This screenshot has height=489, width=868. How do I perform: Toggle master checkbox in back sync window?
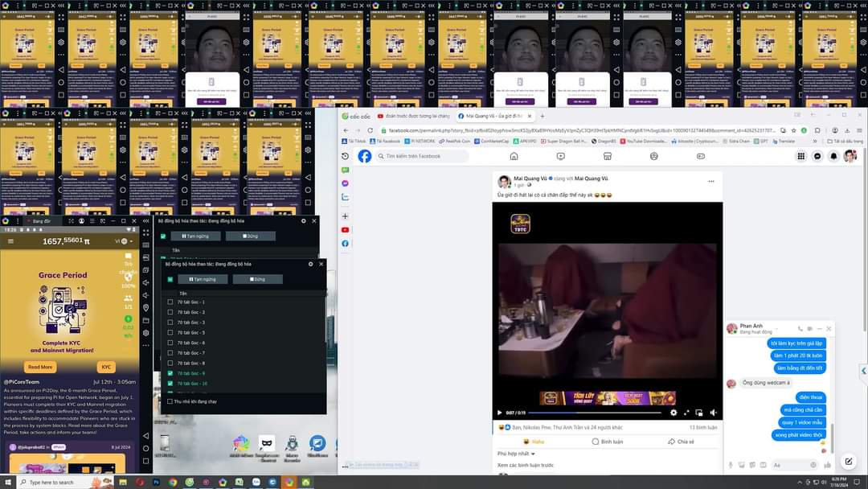(162, 236)
